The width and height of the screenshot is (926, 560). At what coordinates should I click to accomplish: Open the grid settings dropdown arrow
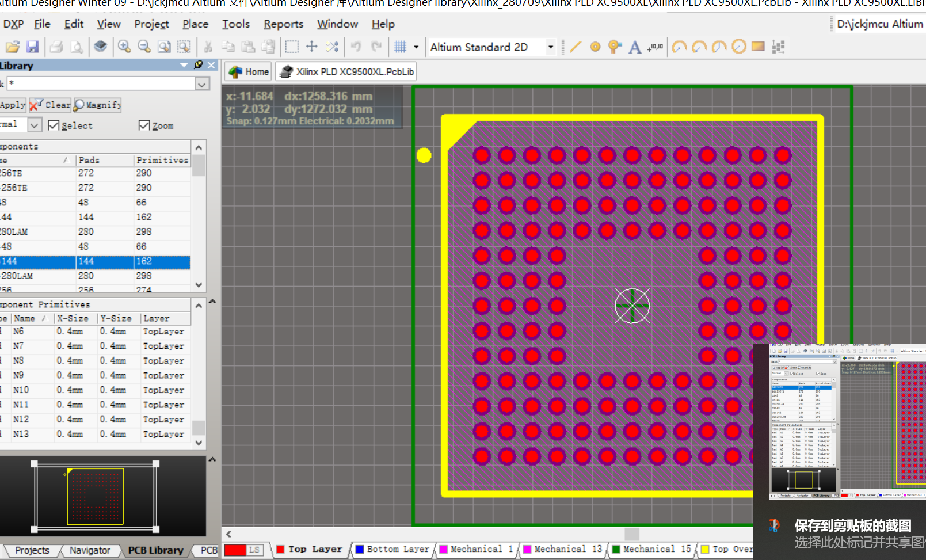416,47
